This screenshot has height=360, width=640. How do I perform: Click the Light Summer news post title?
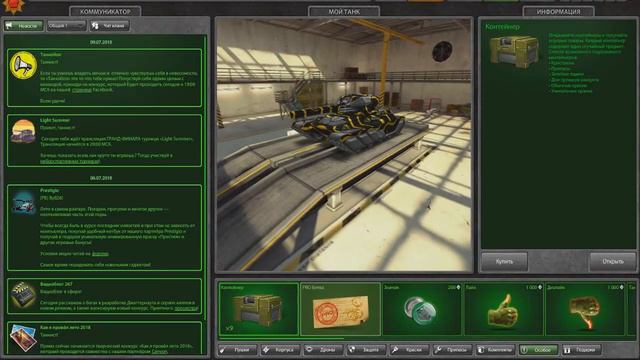coord(55,120)
